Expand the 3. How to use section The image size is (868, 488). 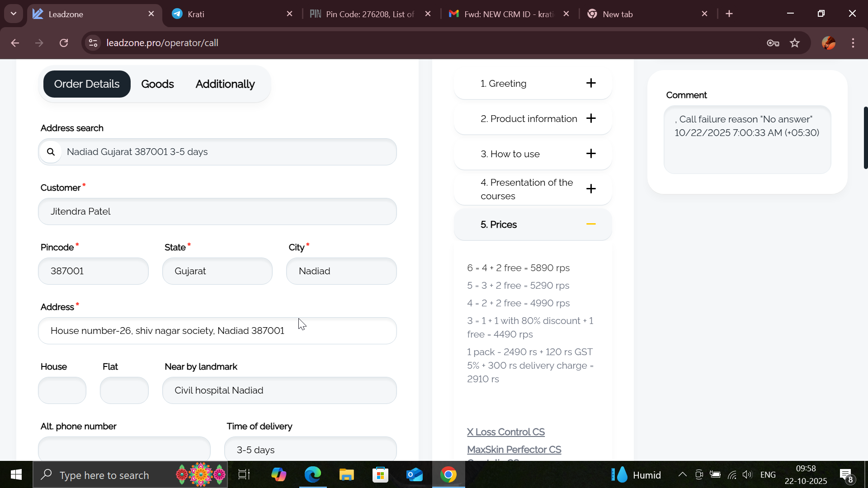point(590,154)
